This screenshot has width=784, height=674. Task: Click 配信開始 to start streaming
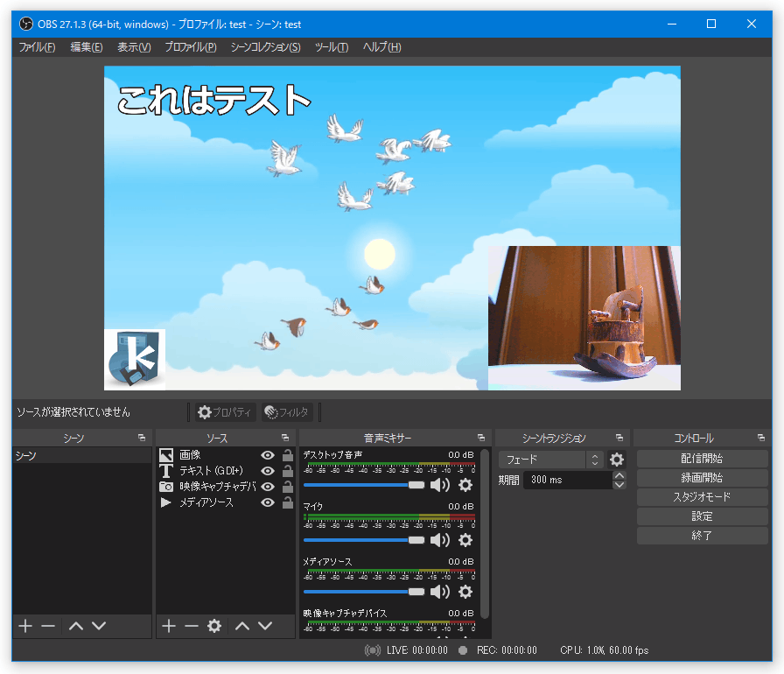point(702,459)
